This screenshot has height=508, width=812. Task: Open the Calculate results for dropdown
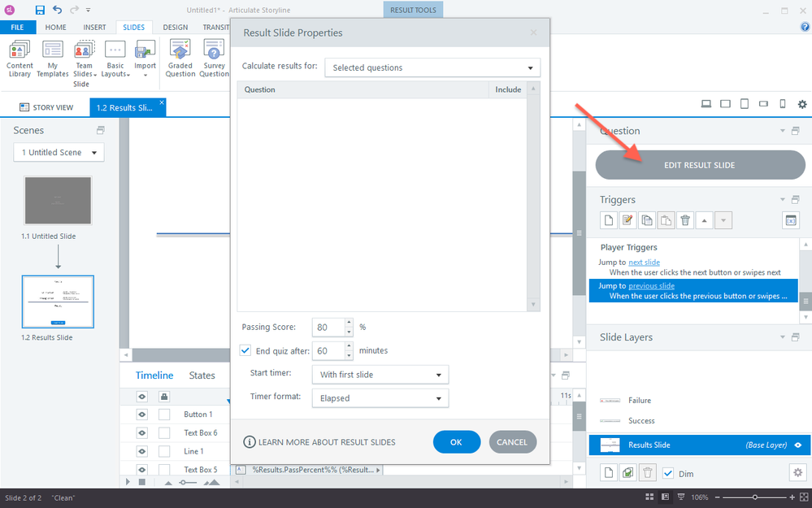[432, 67]
